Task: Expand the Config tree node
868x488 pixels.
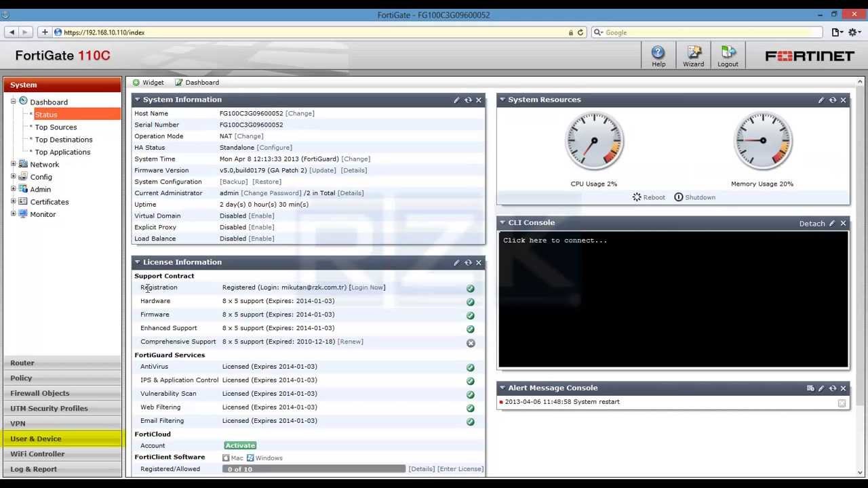Action: [13, 177]
